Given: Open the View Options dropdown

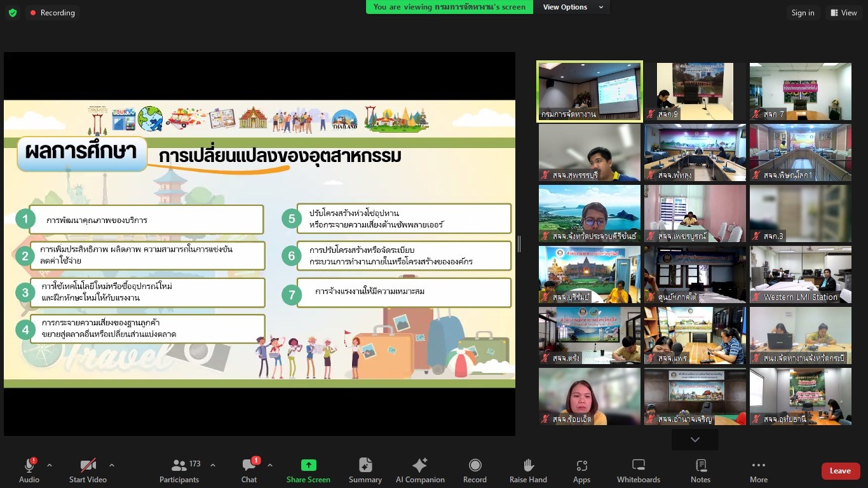Looking at the screenshot, I should point(573,7).
